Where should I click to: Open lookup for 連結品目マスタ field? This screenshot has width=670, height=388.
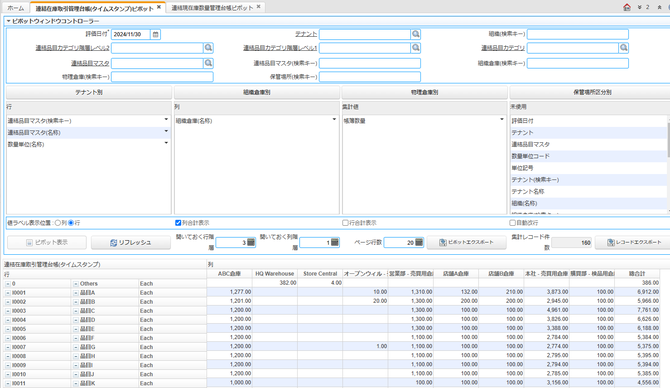tap(208, 63)
